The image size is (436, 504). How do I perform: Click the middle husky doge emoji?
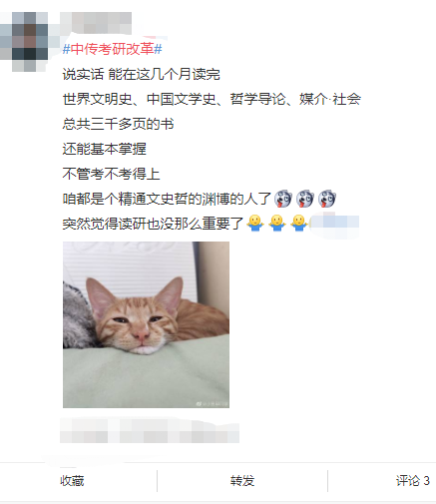click(x=305, y=199)
